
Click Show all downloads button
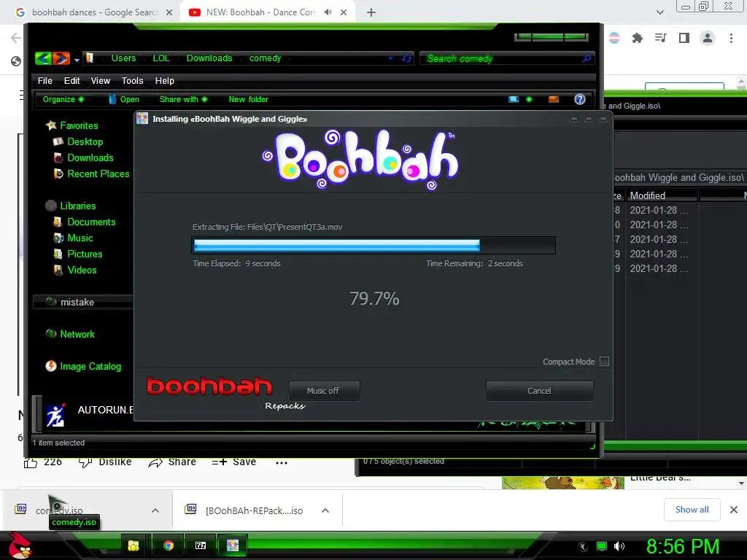click(692, 510)
